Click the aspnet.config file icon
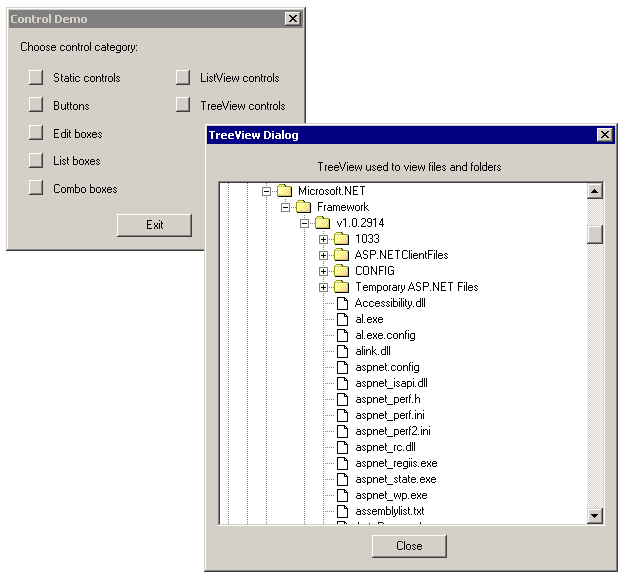 342,367
